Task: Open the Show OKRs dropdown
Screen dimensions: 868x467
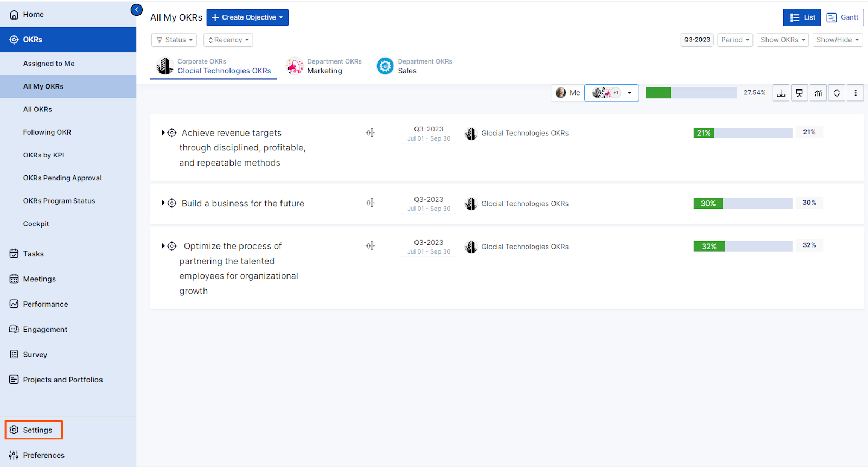Action: click(782, 40)
